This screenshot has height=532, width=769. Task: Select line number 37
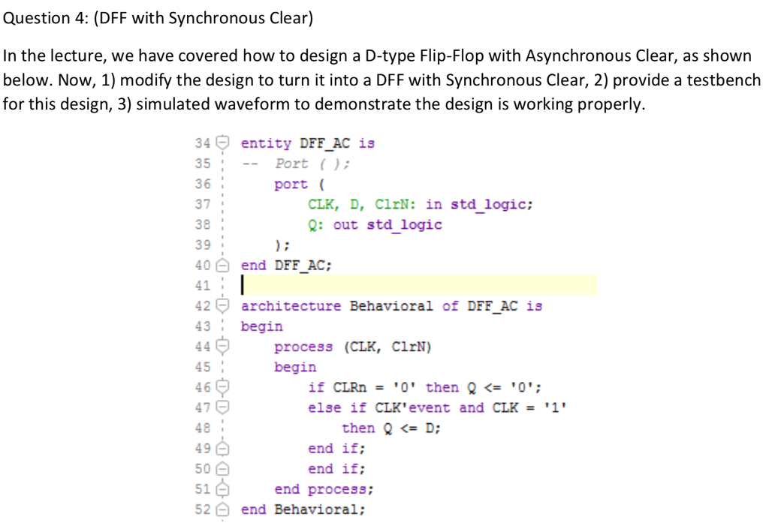pos(202,203)
